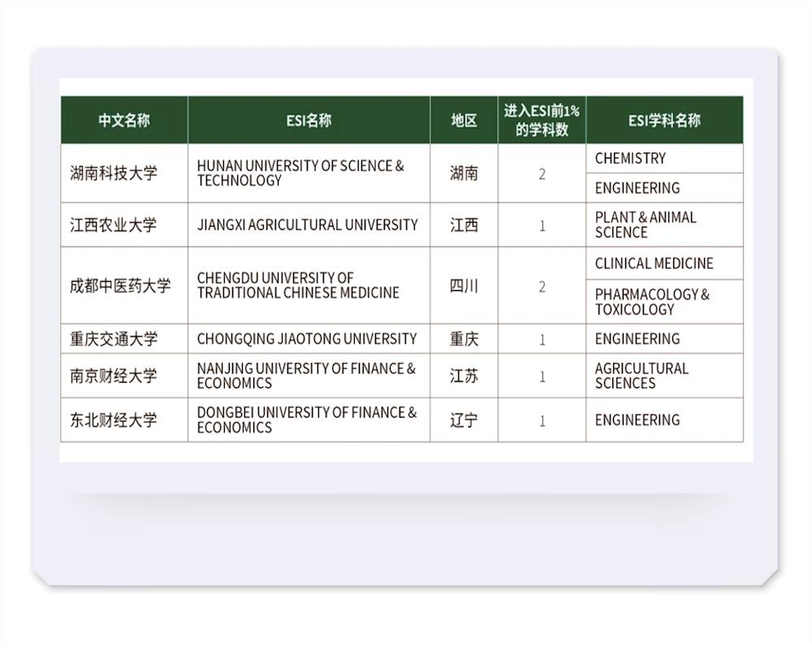Click the 南京财经大学 cell

124,375
